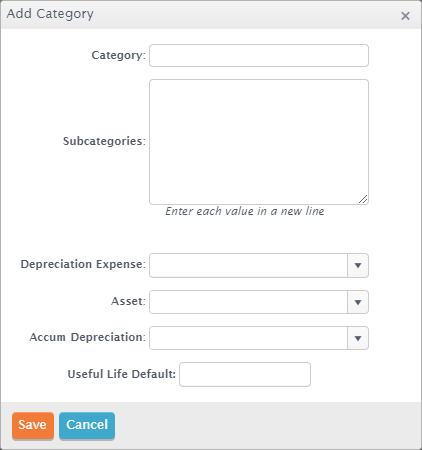
Task: Click the Asset label
Action: pyautogui.click(x=128, y=301)
